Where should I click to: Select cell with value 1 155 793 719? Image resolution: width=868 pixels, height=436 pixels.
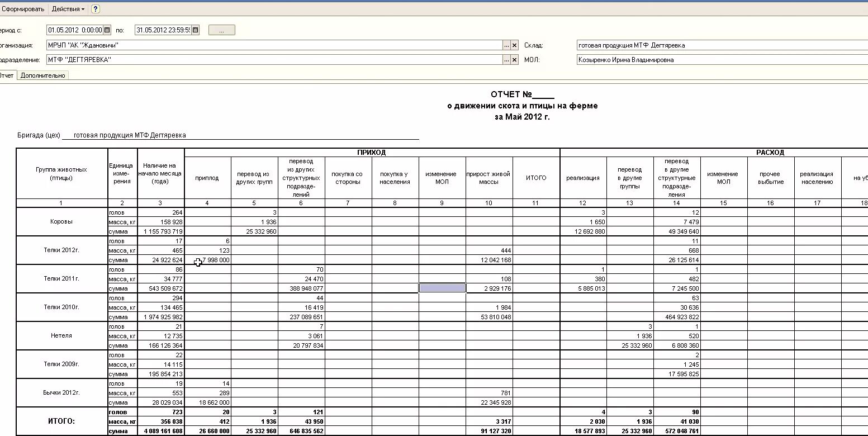coord(160,231)
